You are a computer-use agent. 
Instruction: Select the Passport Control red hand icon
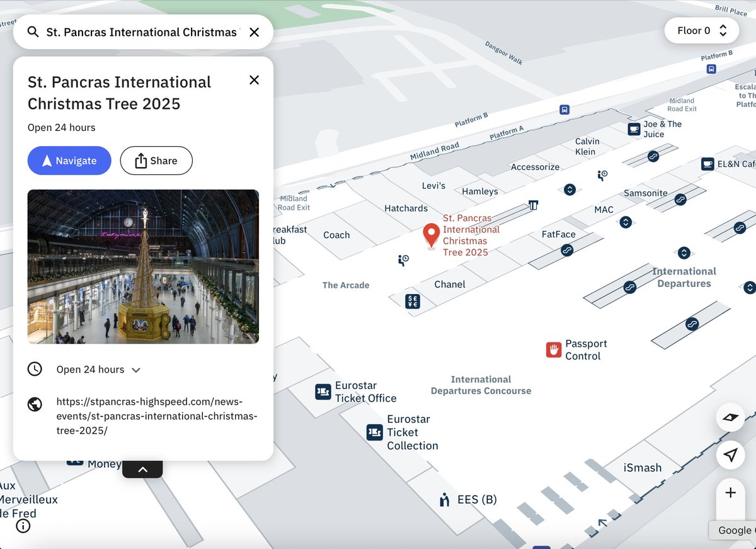pyautogui.click(x=553, y=350)
